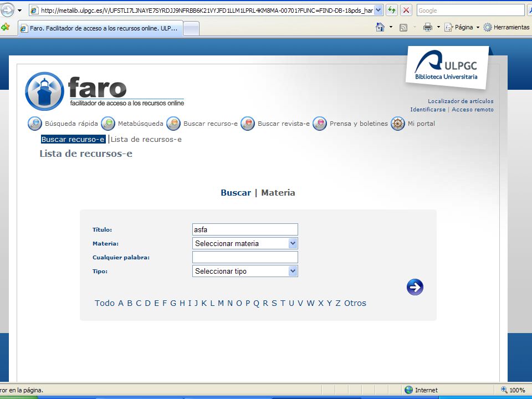Click the Cualquier palabra input field
Image resolution: width=532 pixels, height=399 pixels.
click(245, 257)
